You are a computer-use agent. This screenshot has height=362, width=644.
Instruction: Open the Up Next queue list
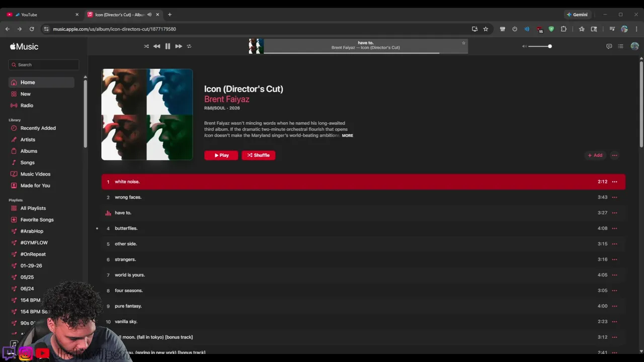[620, 46]
